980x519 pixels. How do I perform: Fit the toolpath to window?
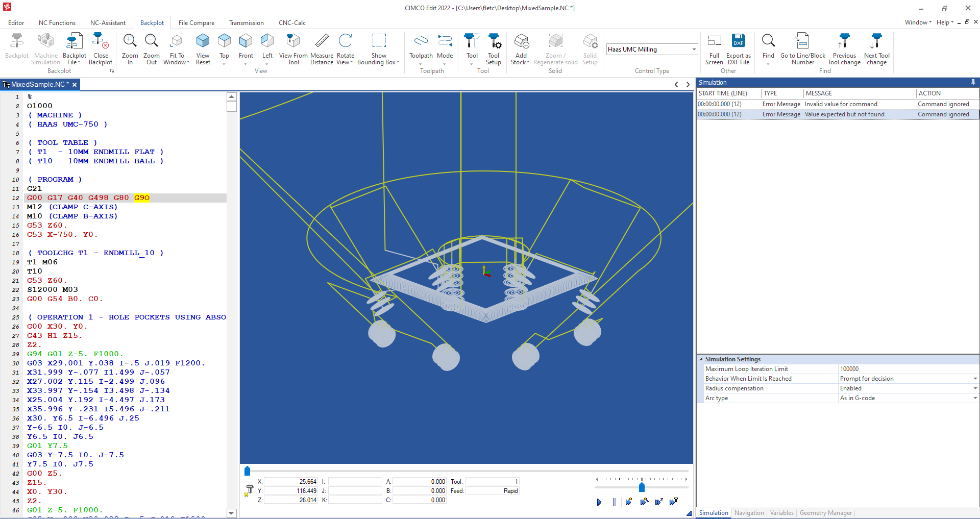[x=177, y=49]
